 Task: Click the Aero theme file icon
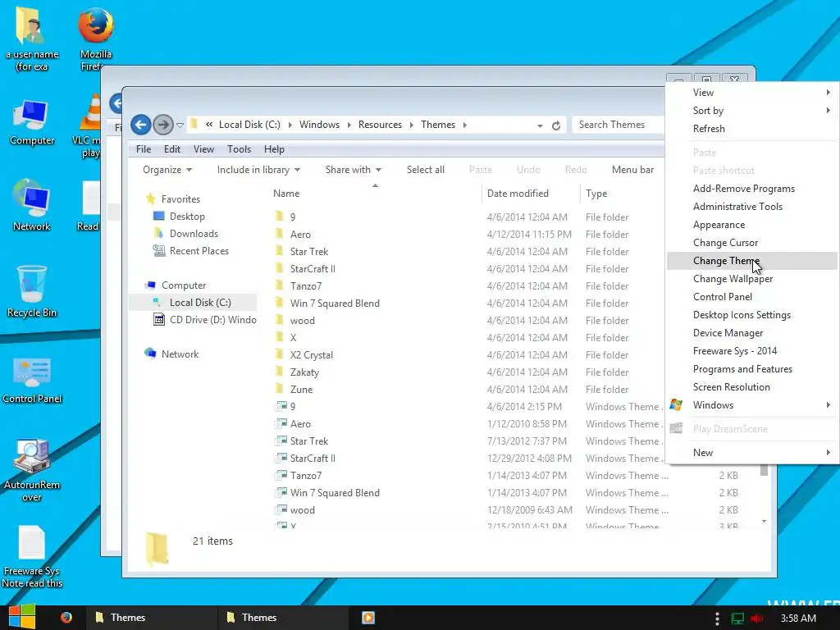[281, 424]
